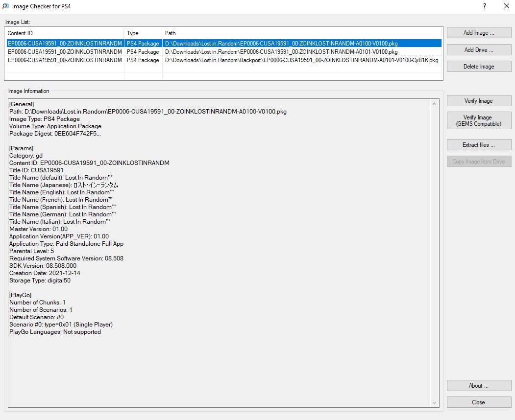Image resolution: width=515 pixels, height=420 pixels.
Task: Click the 'Scenario #0: type=0x01' line
Action: click(x=61, y=325)
